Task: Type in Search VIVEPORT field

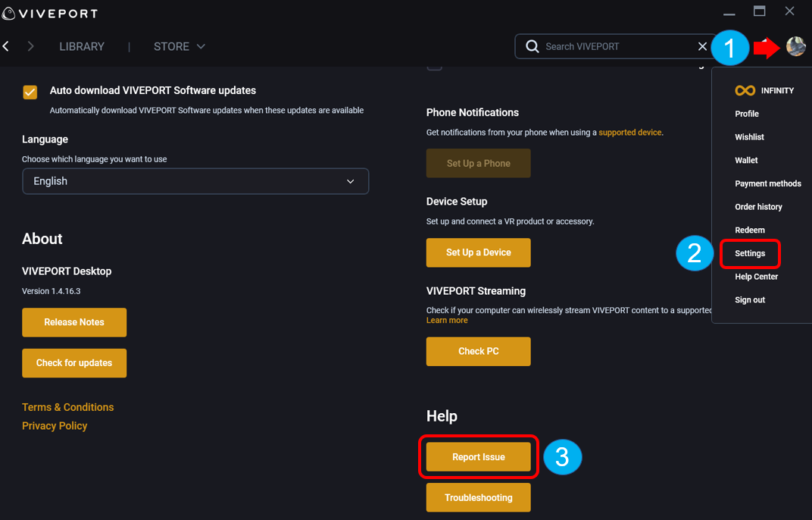Action: click(617, 47)
